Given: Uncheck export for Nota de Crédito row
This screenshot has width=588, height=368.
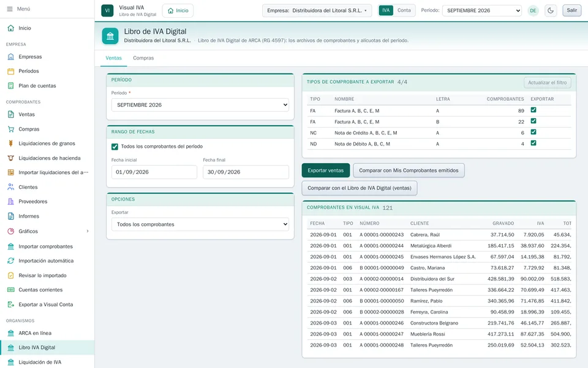Looking at the screenshot, I should (x=533, y=132).
